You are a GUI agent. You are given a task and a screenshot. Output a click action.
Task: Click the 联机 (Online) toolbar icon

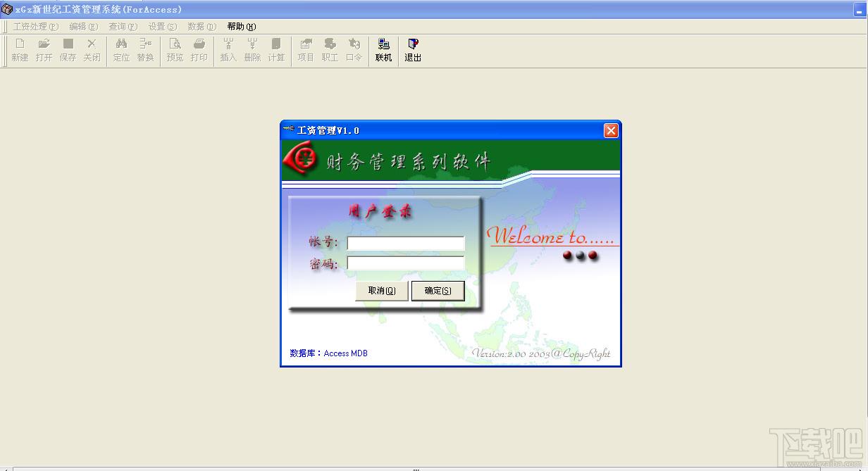click(383, 50)
